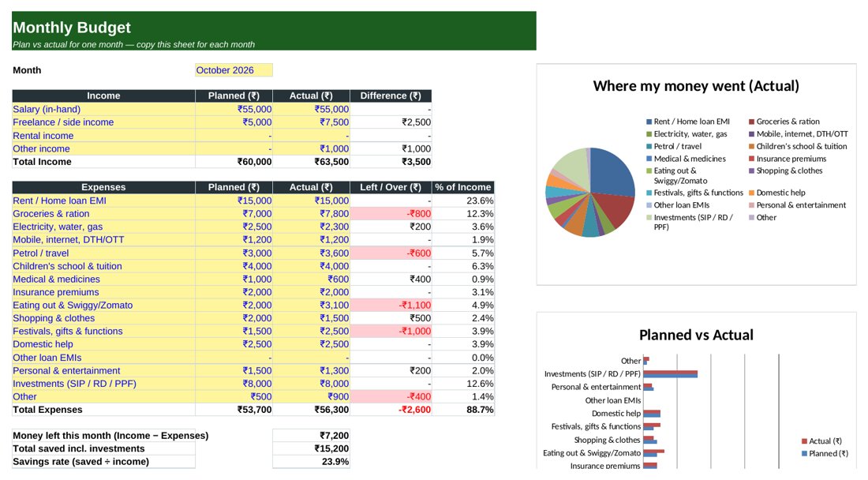Select the 'Where my money went (Actual)' chart title
The image size is (868, 480).
click(696, 86)
